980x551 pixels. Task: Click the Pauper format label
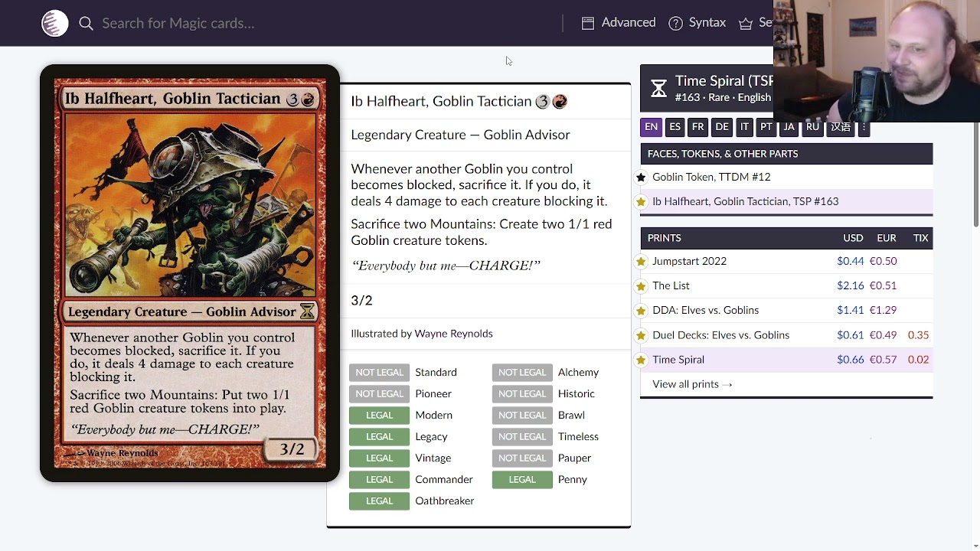(x=574, y=458)
